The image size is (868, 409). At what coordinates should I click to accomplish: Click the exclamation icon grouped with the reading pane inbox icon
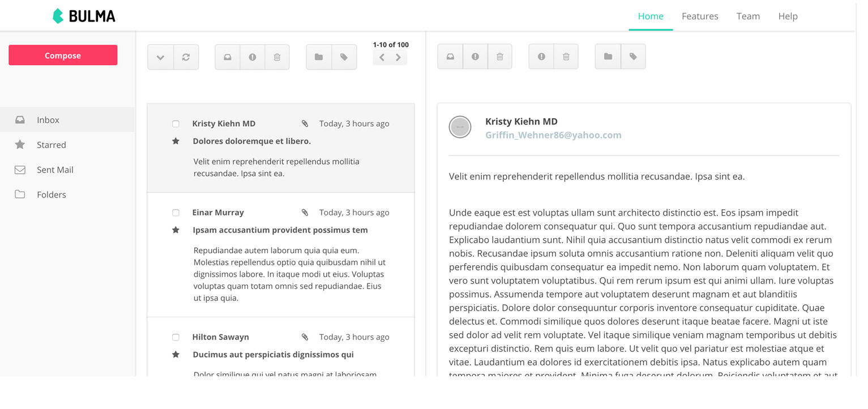click(475, 57)
